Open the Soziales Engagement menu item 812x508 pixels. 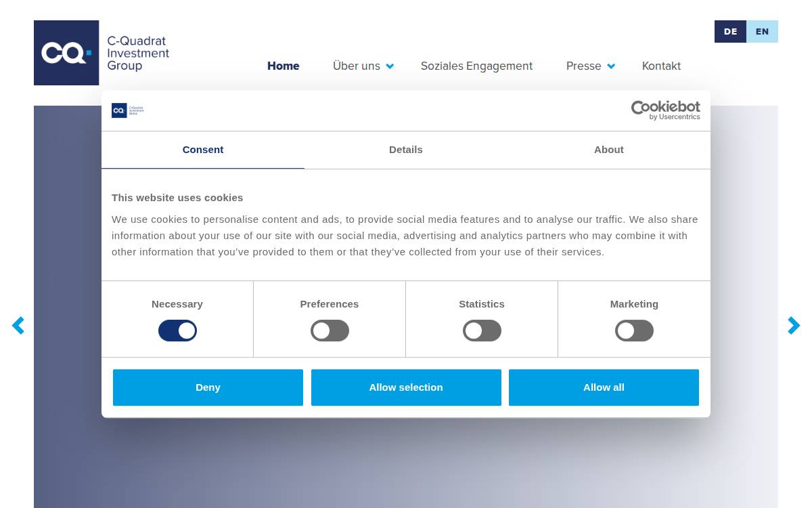click(477, 66)
